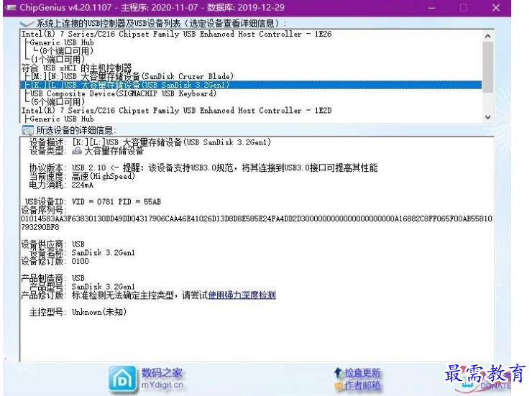The height and width of the screenshot is (396, 532).
Task: Click 检查更新 check for updates link
Action: tap(363, 373)
